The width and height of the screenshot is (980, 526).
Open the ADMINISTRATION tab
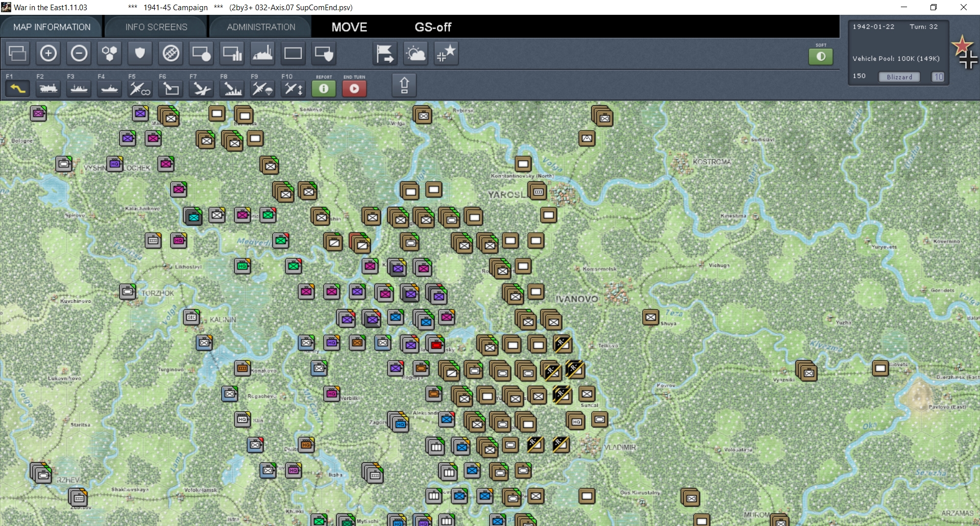tap(261, 27)
